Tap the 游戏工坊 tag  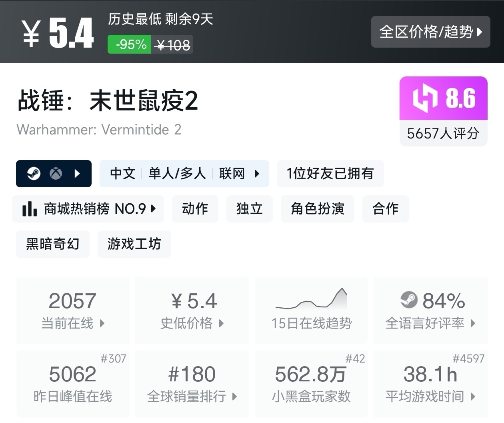(x=134, y=244)
